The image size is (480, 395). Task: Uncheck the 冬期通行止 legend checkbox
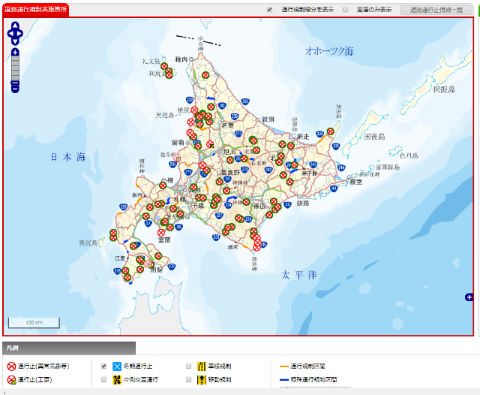coord(104,366)
